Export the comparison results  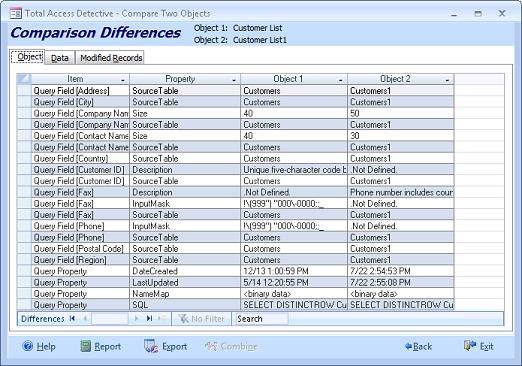[166, 346]
